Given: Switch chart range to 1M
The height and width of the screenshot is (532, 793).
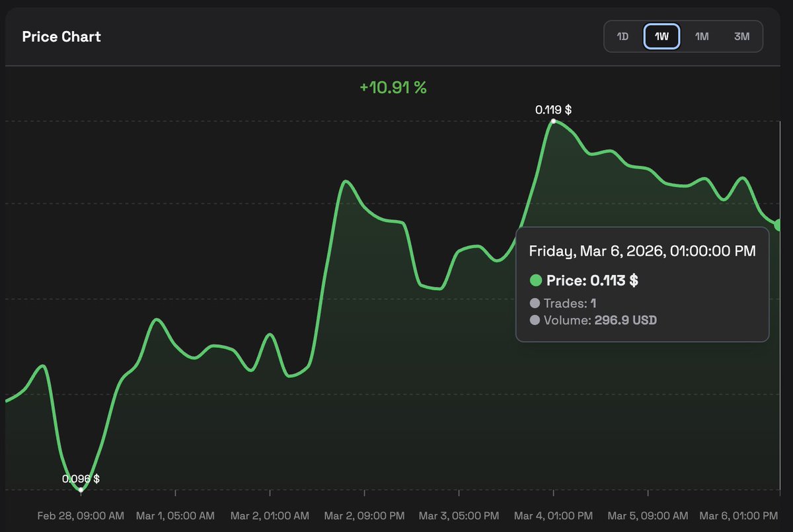Looking at the screenshot, I should [702, 36].
